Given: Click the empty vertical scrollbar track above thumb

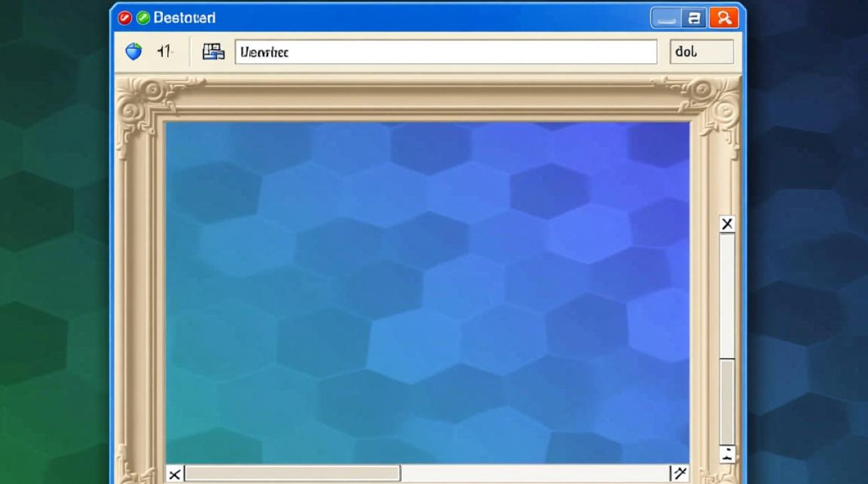Looking at the screenshot, I should pos(727,294).
